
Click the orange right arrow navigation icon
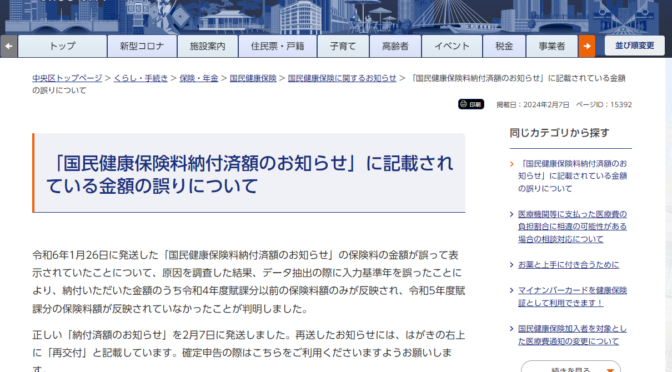tap(587, 46)
